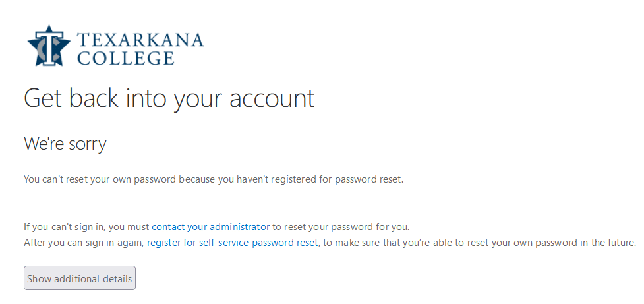Click the word 'administrator' in the blue link
The width and height of the screenshot is (644, 304).
click(239, 227)
